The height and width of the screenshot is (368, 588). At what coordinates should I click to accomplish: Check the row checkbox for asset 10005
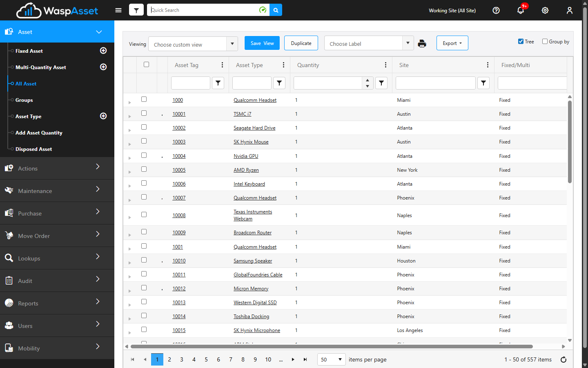(144, 169)
